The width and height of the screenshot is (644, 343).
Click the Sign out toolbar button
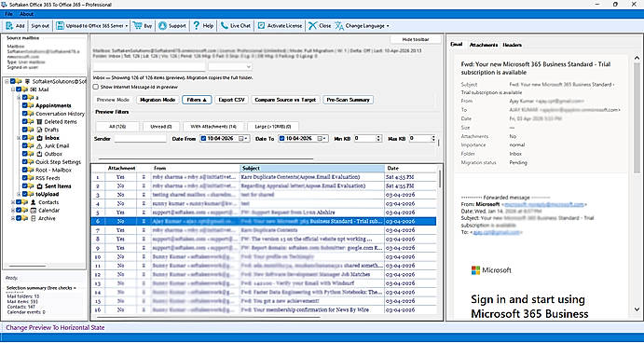(x=40, y=26)
